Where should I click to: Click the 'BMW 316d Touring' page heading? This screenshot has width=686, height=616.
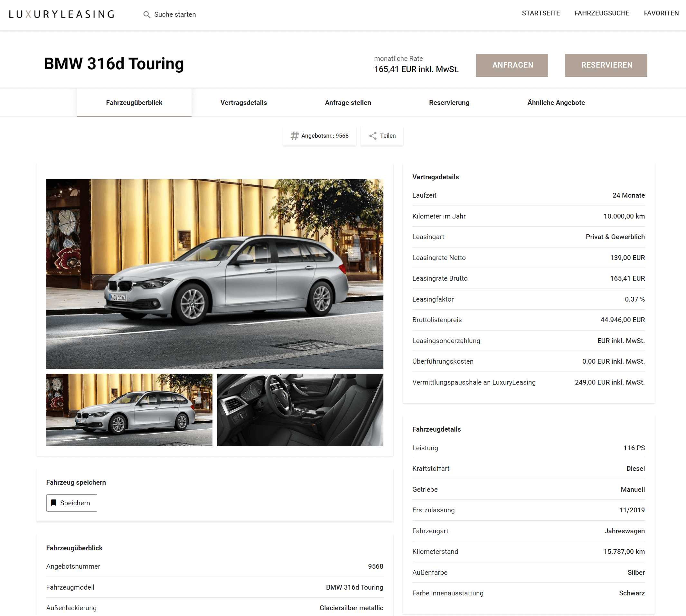coord(114,64)
